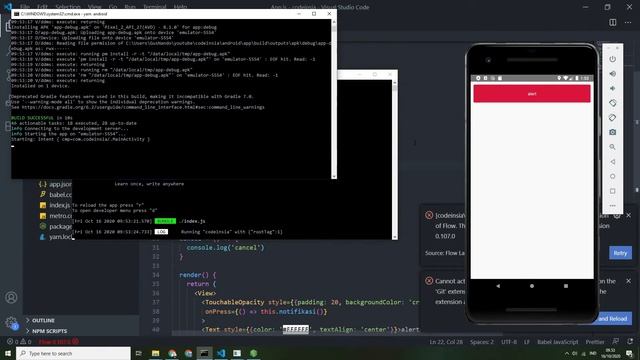Open the cmd terminal taskbar icon
The width and height of the screenshot is (640, 360).
tap(204, 353)
